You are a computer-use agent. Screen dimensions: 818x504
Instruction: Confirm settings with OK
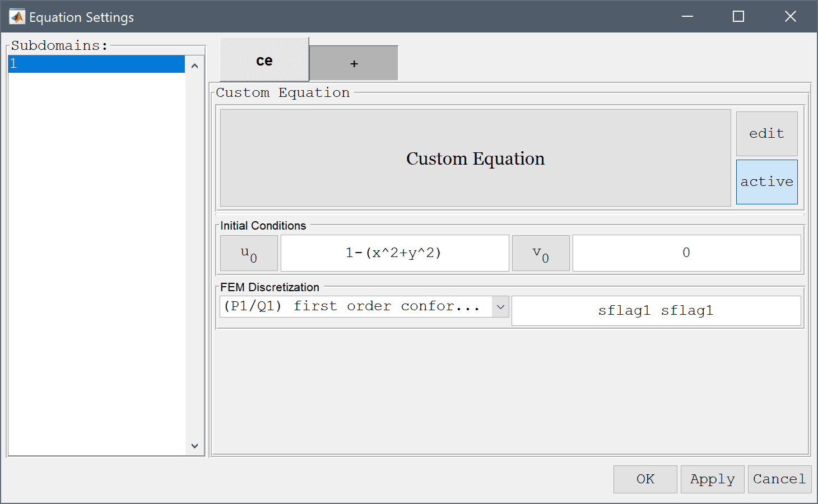coord(645,479)
